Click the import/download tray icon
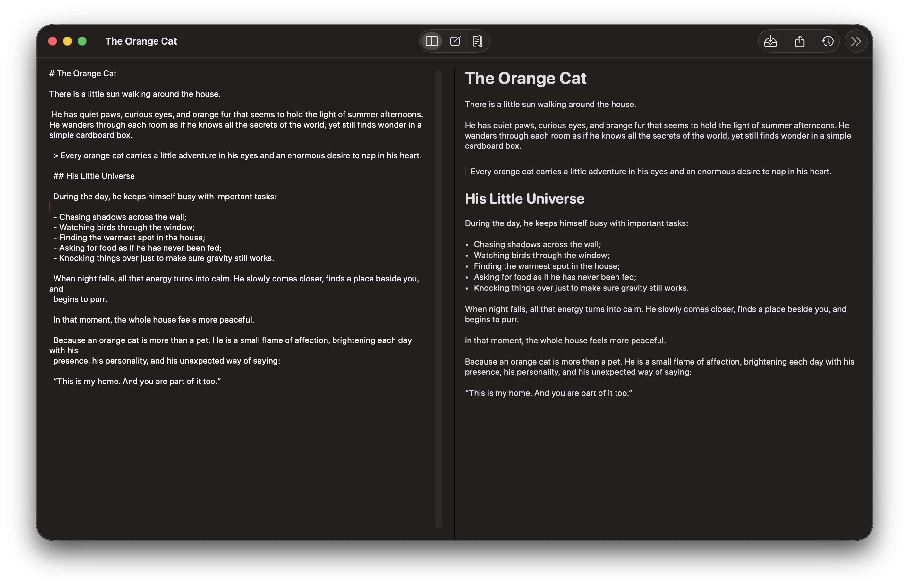The image size is (909, 588). (770, 41)
